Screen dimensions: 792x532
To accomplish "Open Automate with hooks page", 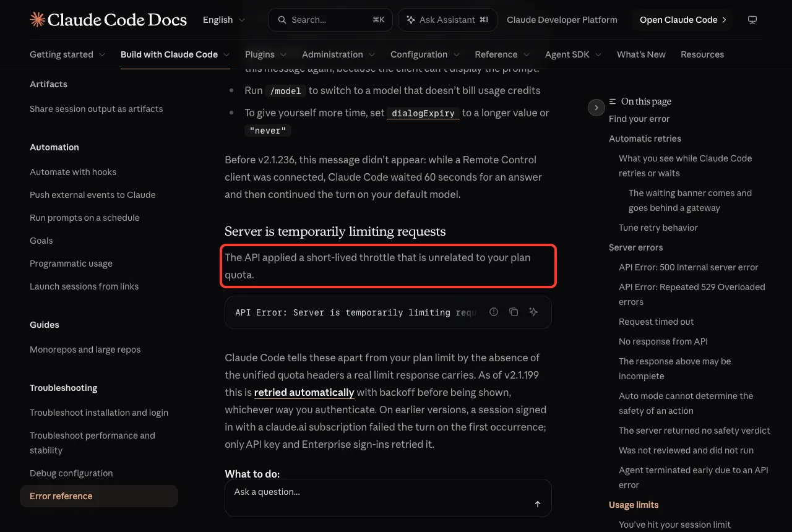I will [73, 172].
